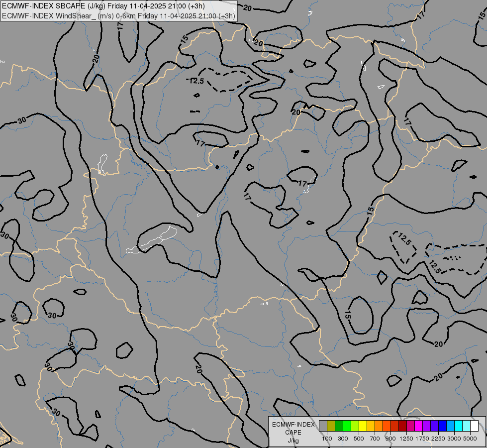Choose the red-orange swatch before 900 tick

[387, 426]
